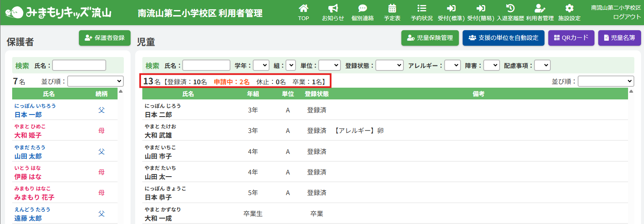644x224 pixels.
Task: Open 予定表 calendar icon
Action: pos(392,8)
